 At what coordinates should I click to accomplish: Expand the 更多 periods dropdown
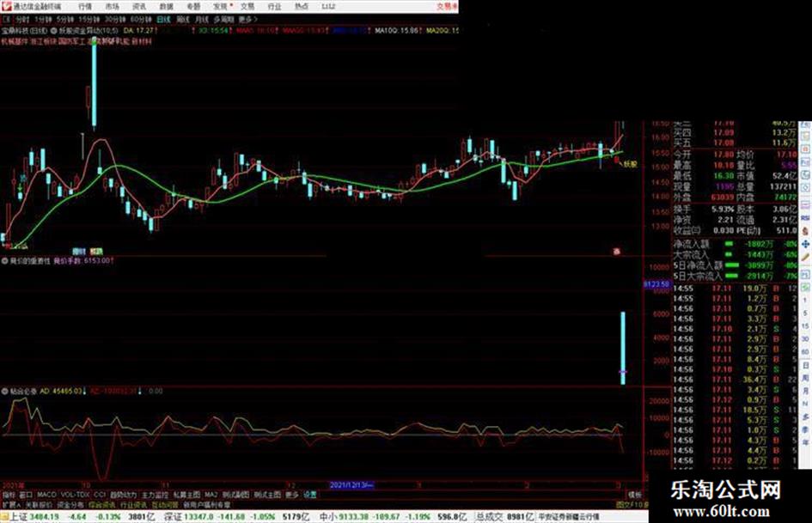pos(248,19)
